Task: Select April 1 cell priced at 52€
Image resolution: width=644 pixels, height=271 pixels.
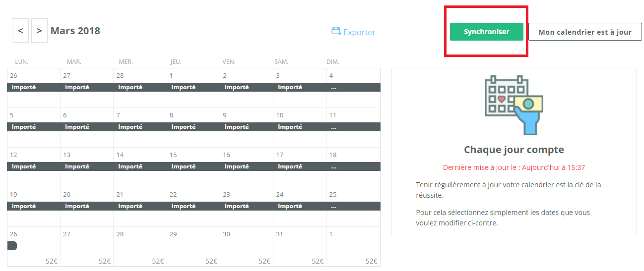Action: 353,247
